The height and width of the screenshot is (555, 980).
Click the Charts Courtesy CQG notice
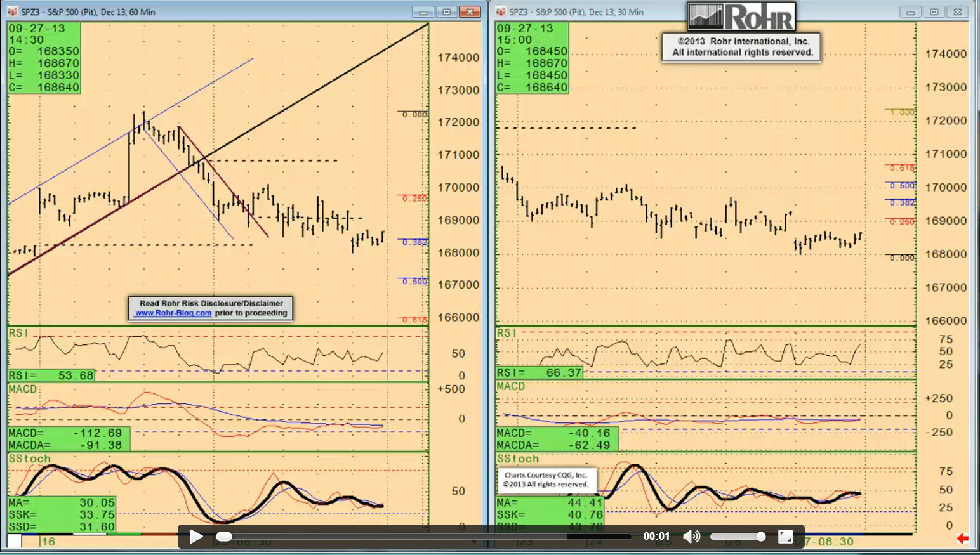pos(546,480)
